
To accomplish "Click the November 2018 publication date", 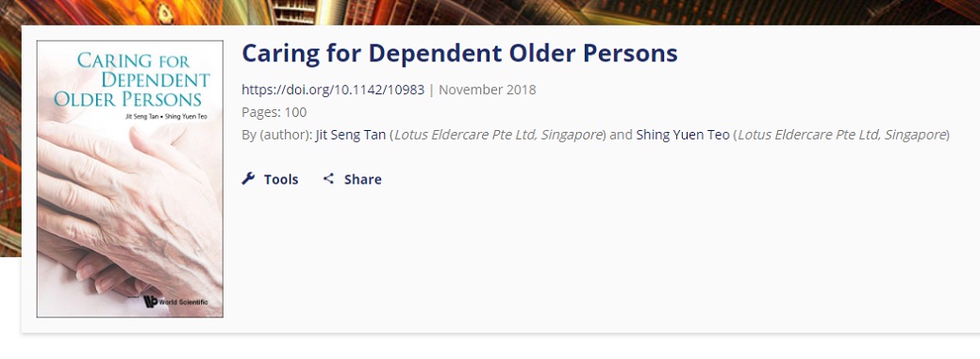I will pos(487,90).
